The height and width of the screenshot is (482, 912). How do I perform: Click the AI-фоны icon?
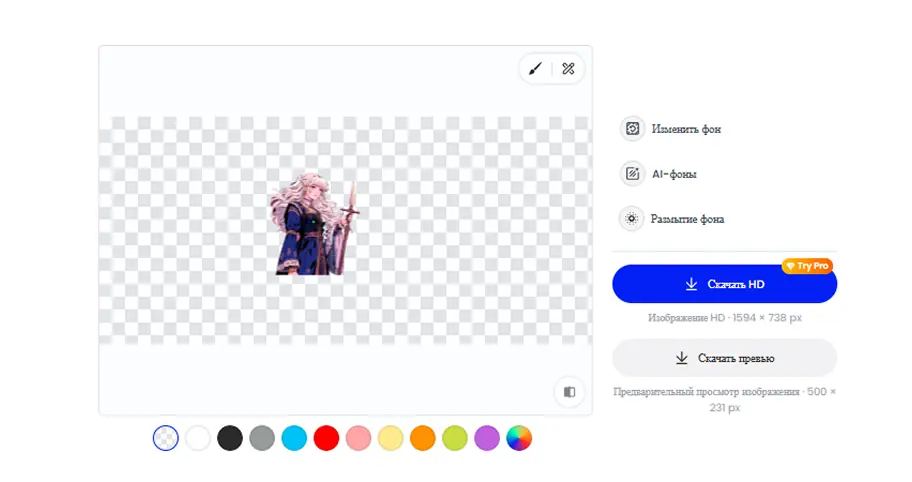click(632, 173)
